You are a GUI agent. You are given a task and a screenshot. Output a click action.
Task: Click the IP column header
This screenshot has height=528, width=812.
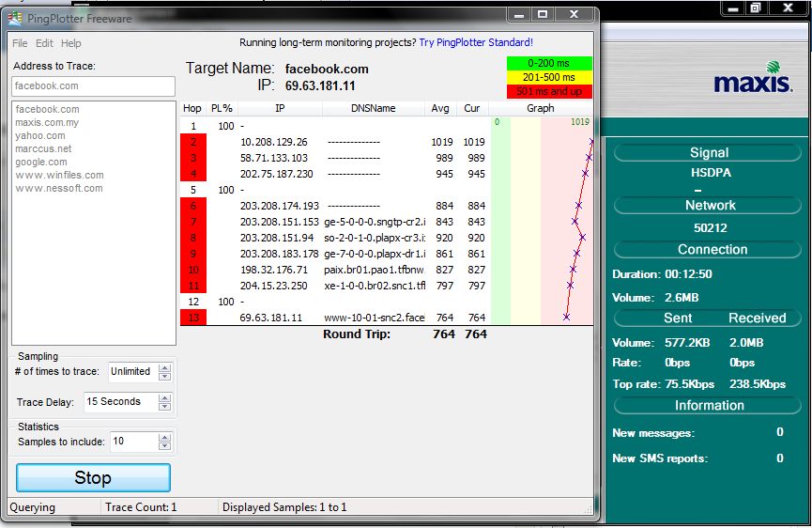(280, 108)
